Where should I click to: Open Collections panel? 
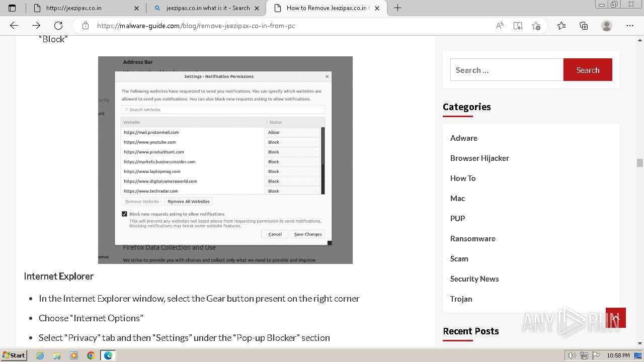(x=584, y=26)
